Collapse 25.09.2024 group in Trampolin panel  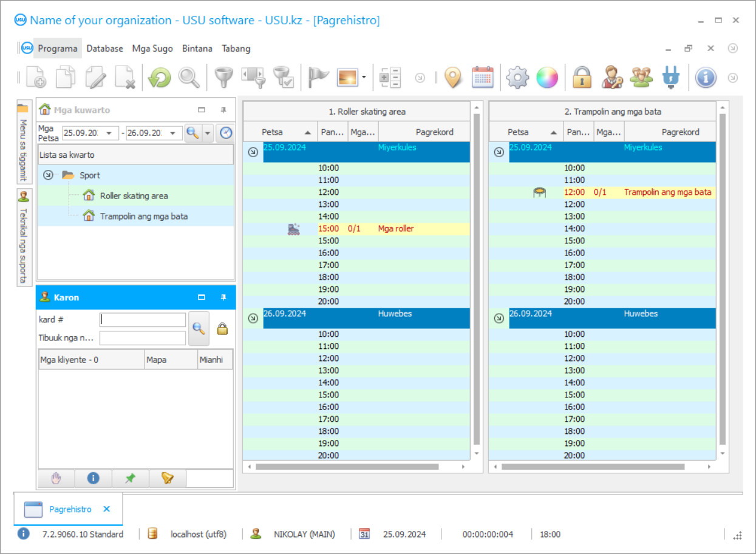coord(499,152)
